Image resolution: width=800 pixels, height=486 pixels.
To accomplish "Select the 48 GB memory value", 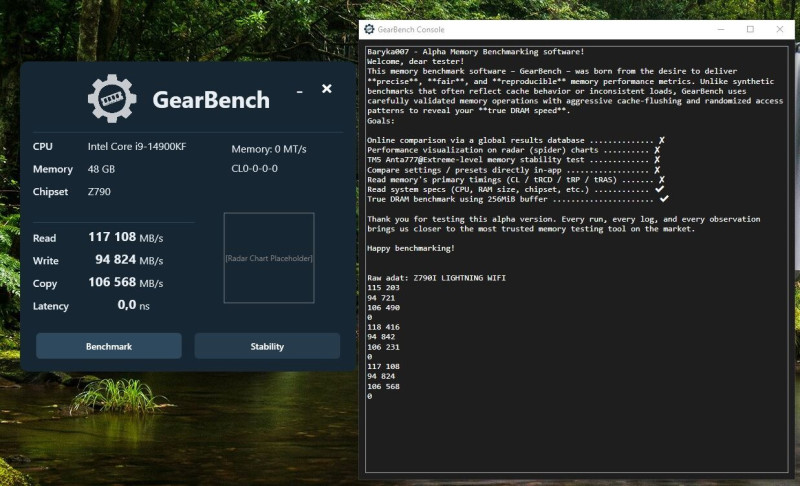I will click(101, 169).
